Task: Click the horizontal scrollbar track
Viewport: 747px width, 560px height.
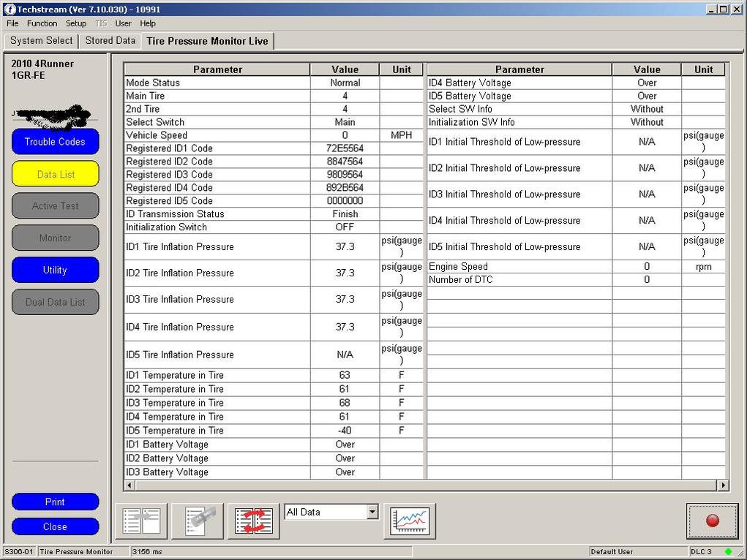Action: (x=427, y=485)
